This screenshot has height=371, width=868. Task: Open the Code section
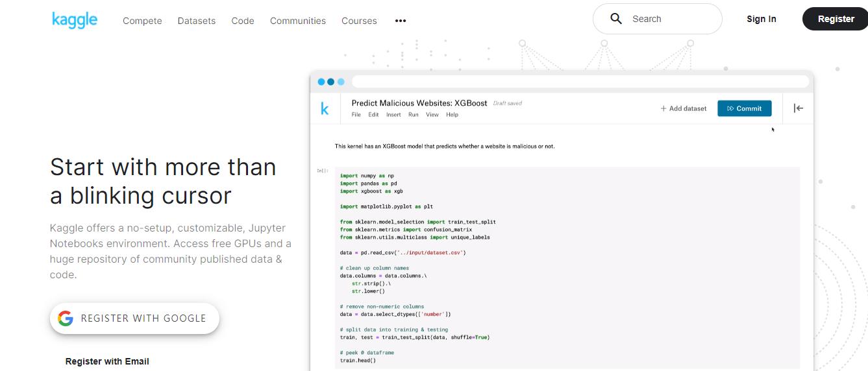[243, 21]
